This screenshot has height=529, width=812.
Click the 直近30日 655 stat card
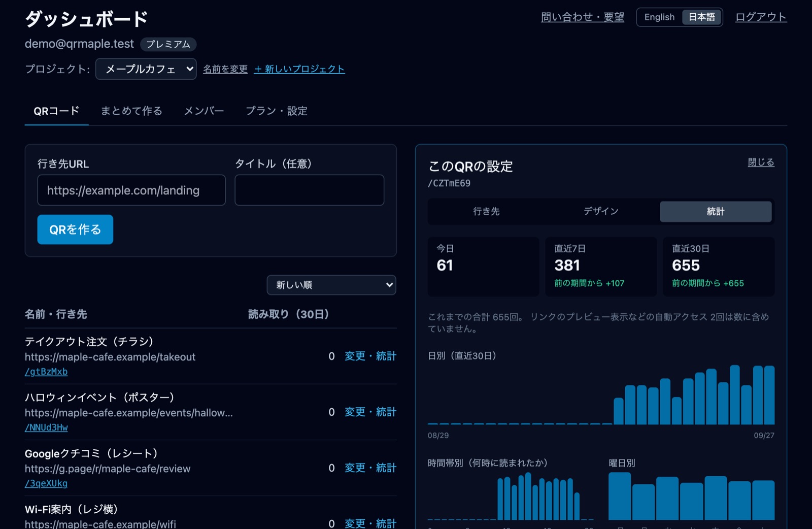[719, 267]
